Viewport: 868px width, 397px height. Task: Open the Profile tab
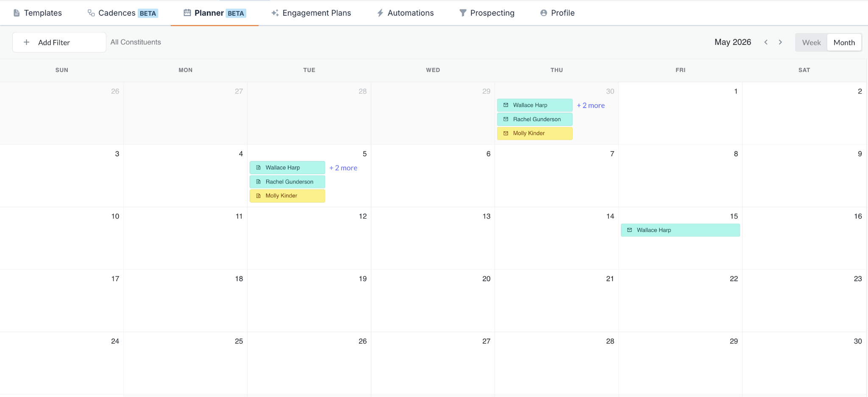557,13
